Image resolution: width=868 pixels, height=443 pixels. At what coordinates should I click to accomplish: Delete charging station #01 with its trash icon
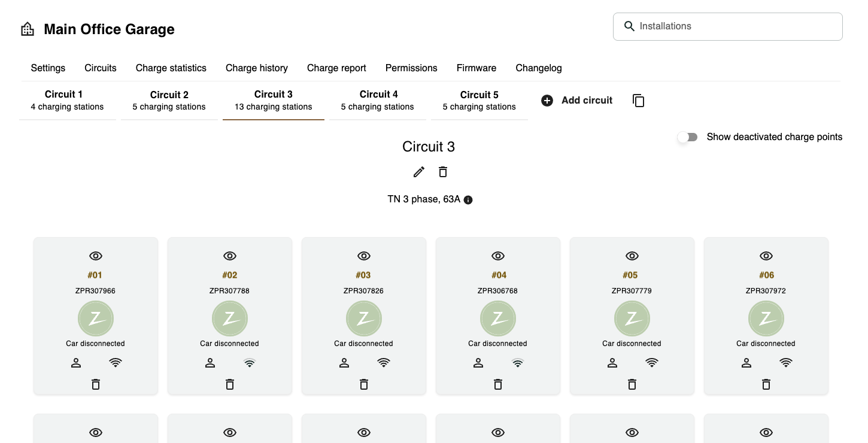click(96, 384)
